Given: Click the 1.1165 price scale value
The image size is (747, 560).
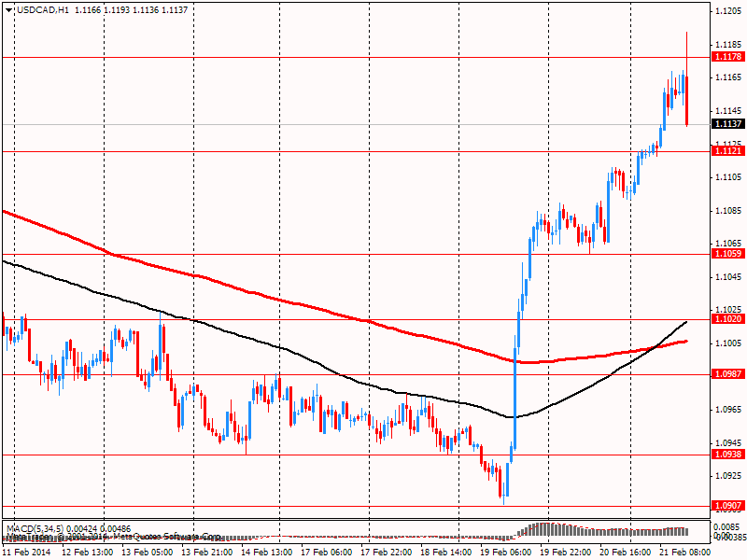Looking at the screenshot, I should (x=729, y=77).
